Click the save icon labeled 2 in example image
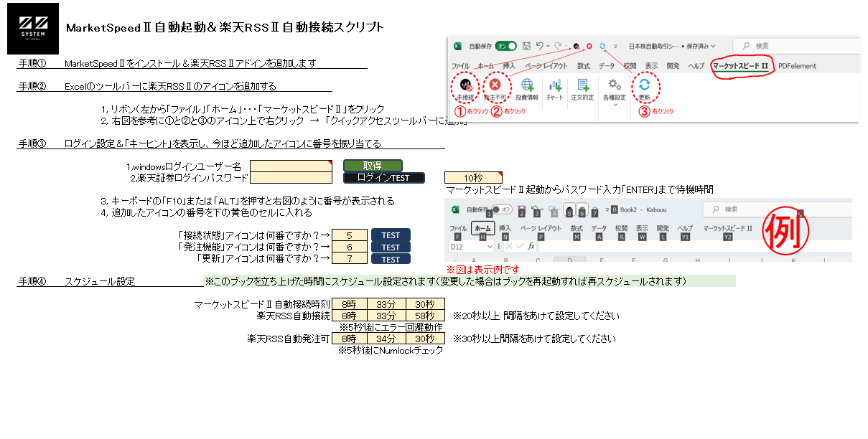The image size is (868, 439). pos(523,209)
